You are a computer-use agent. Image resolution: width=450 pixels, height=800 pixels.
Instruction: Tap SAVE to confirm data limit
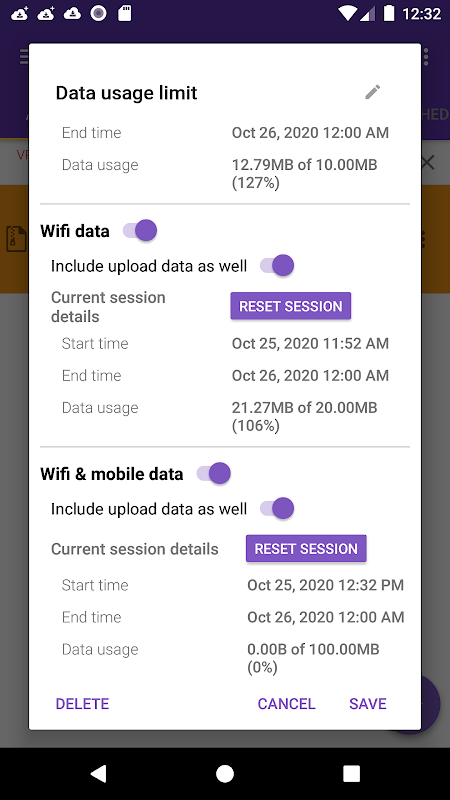point(368,704)
